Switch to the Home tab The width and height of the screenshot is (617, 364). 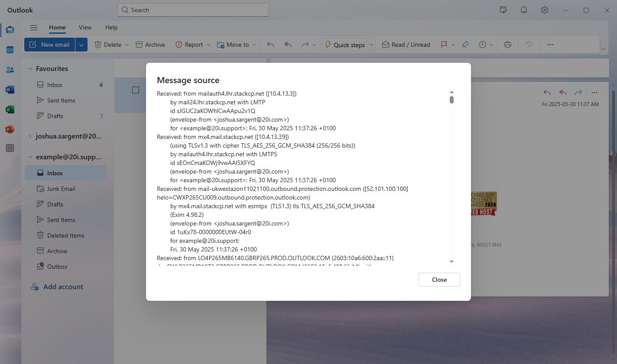pos(57,27)
